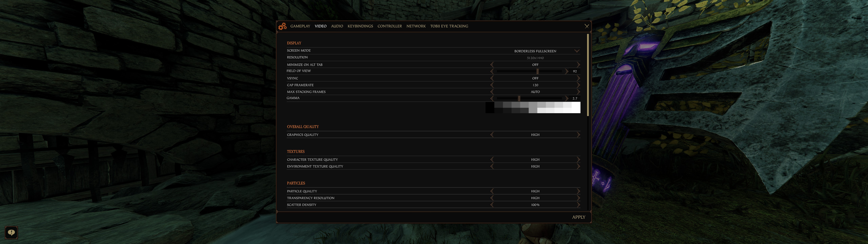The image size is (868, 244).
Task: Open the Screen Mode dropdown
Action: tap(577, 51)
